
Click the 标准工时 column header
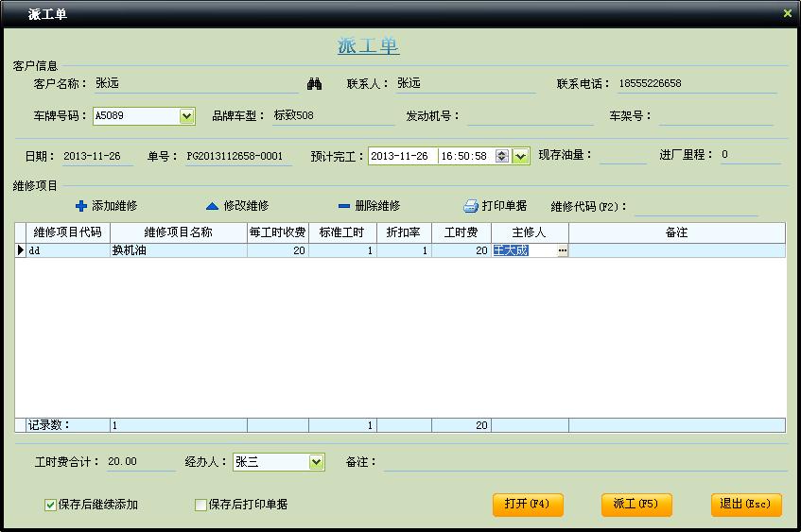coord(342,232)
